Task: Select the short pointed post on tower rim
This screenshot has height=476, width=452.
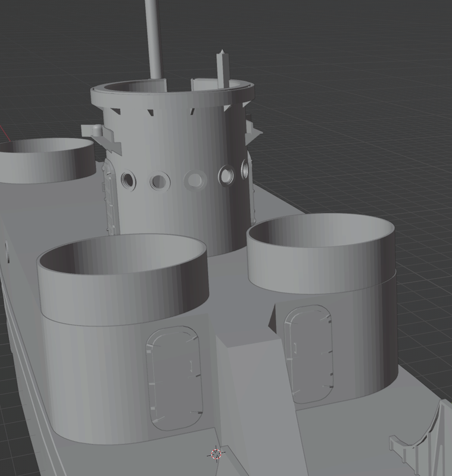Action: click(222, 70)
